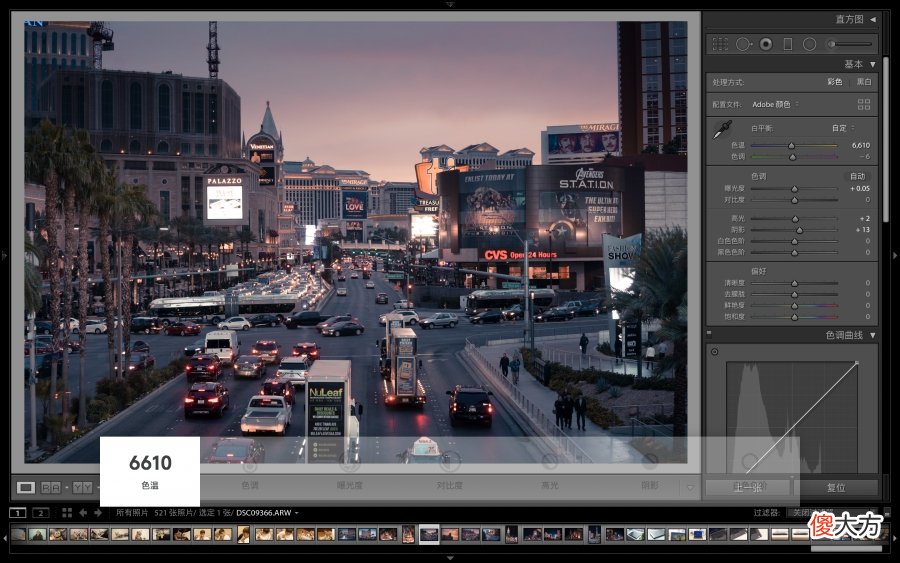Collapse the right panel group
This screenshot has width=900, height=563.
point(895,255)
